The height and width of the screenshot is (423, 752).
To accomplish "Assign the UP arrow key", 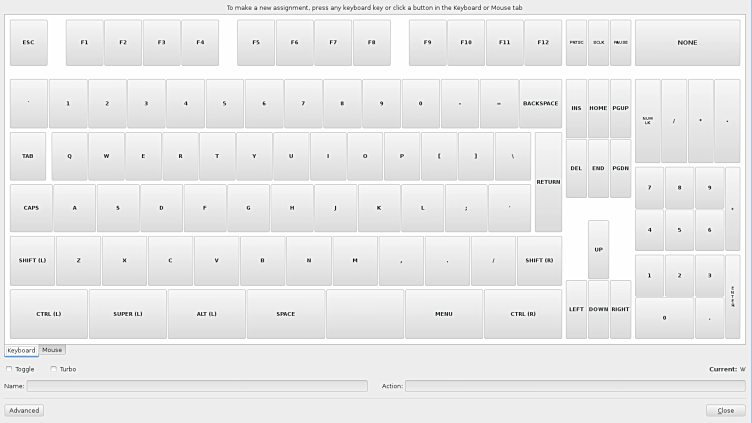I will point(598,250).
